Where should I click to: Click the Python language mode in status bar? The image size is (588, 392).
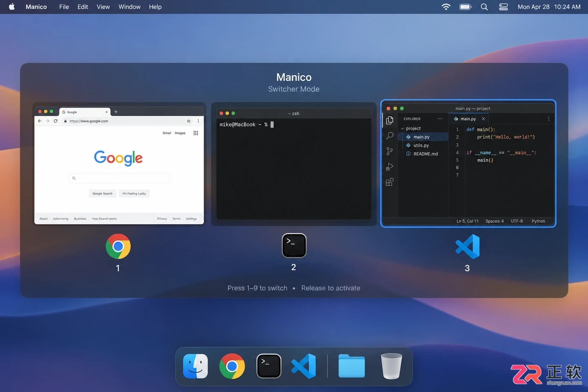pyautogui.click(x=538, y=221)
